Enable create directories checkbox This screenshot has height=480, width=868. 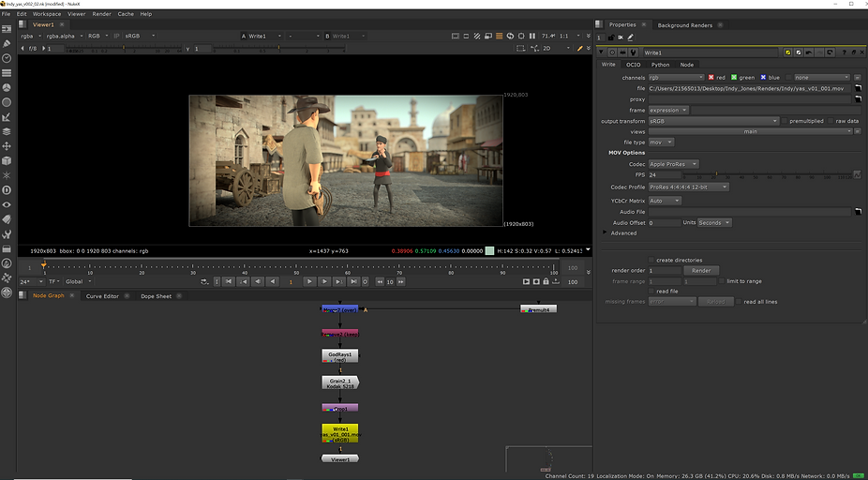click(x=651, y=260)
